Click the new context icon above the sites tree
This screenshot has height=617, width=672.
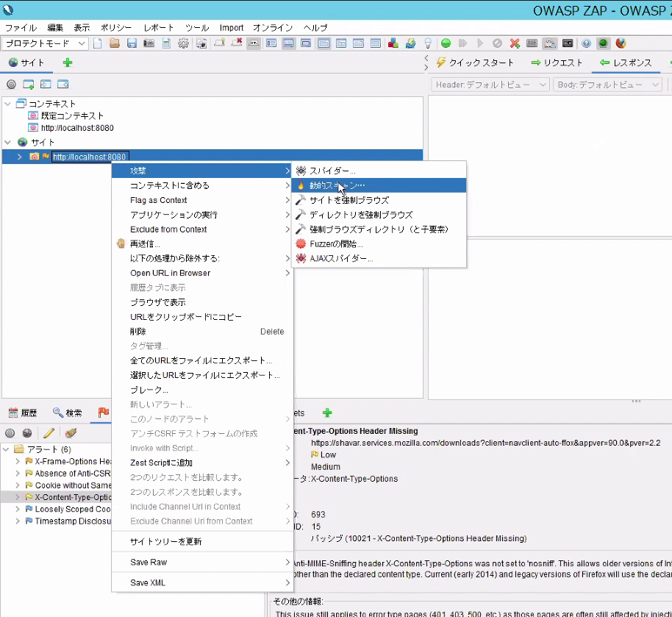click(28, 85)
